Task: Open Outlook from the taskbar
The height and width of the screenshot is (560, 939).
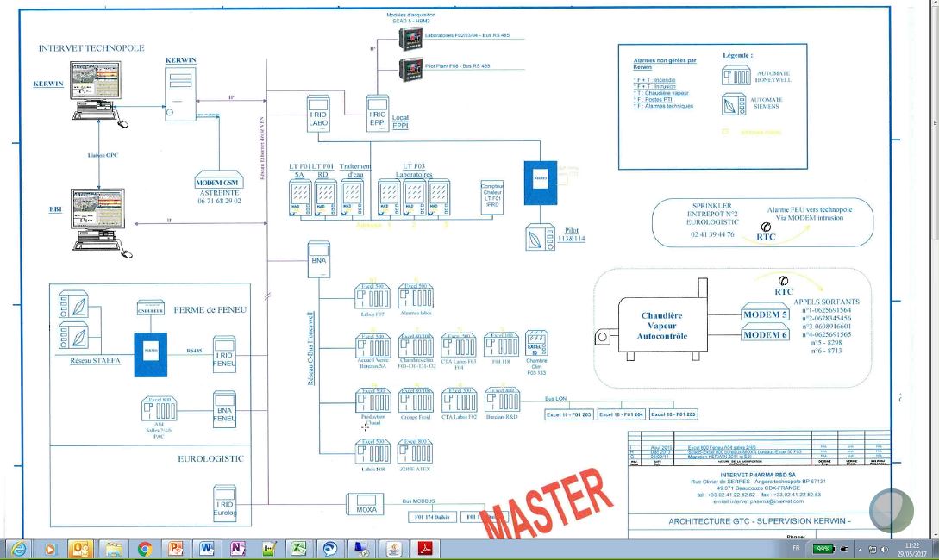Action: coord(81,549)
